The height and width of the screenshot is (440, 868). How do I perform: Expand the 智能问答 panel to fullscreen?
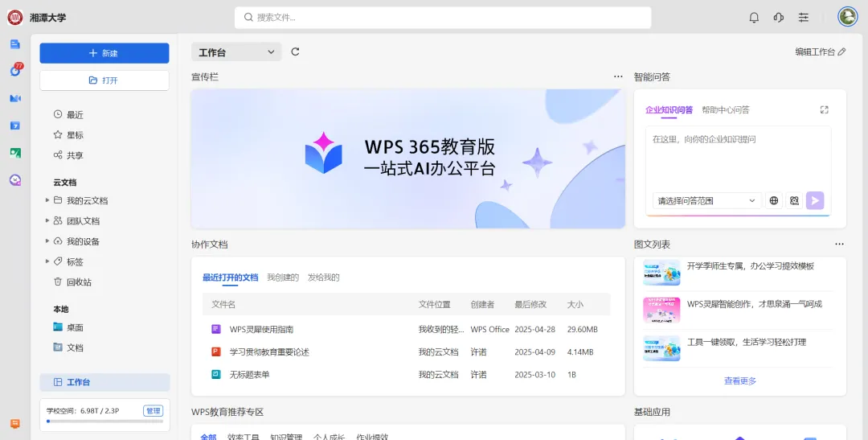(x=825, y=109)
